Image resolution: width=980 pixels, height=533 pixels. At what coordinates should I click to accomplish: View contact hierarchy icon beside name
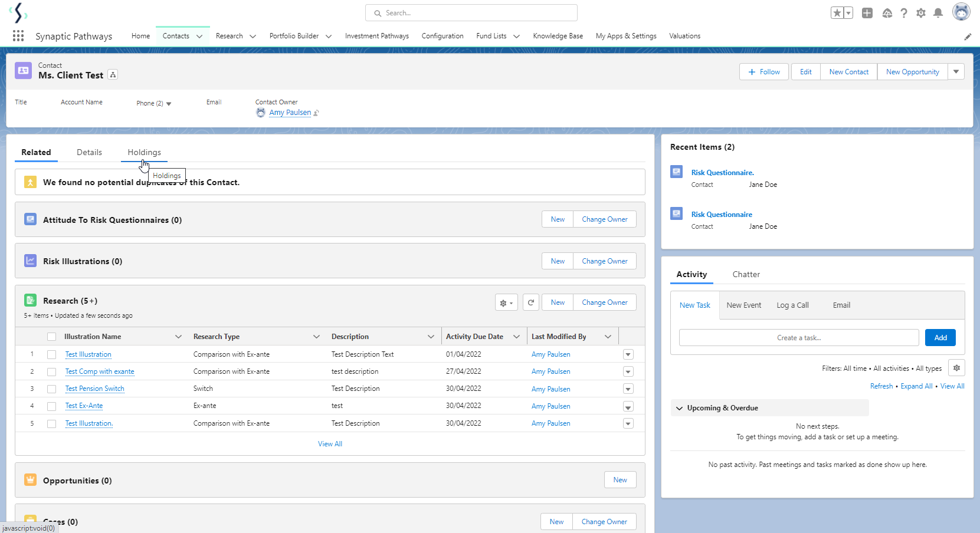click(x=113, y=75)
